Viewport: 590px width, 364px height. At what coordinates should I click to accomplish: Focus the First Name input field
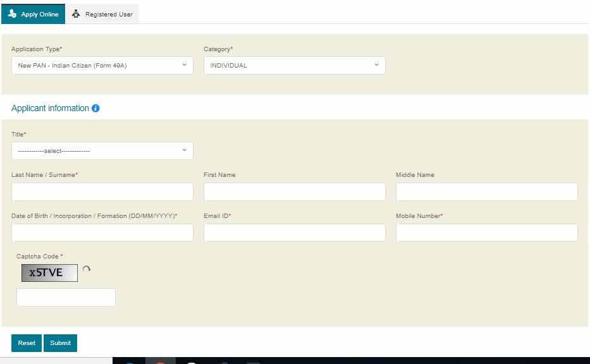click(295, 191)
